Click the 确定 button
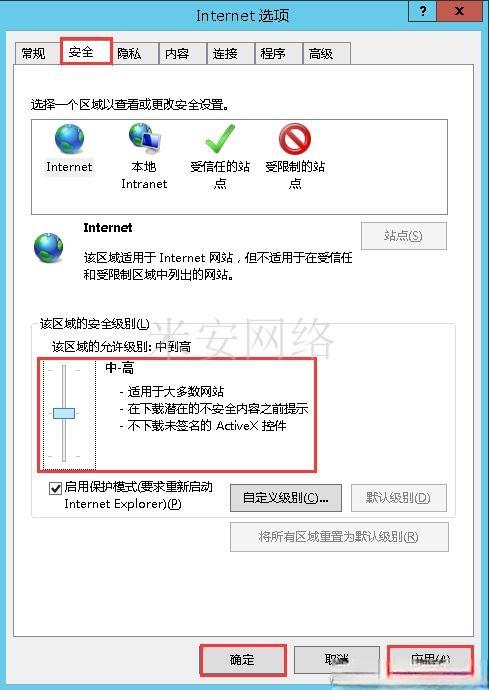 (x=243, y=660)
